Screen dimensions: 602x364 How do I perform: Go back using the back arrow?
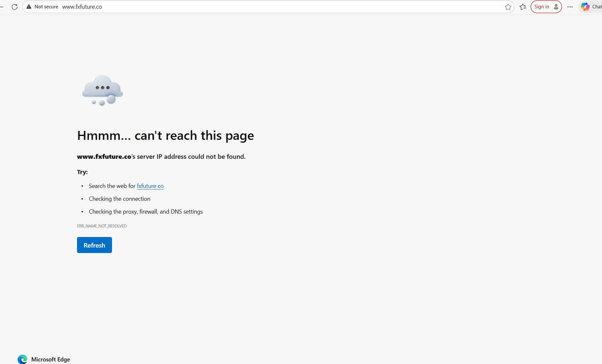click(x=2, y=7)
